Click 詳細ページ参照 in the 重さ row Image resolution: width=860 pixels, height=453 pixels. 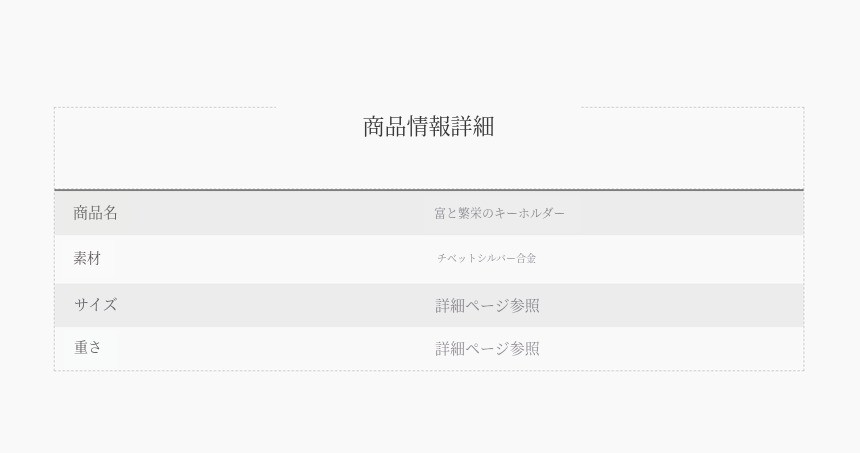[487, 348]
